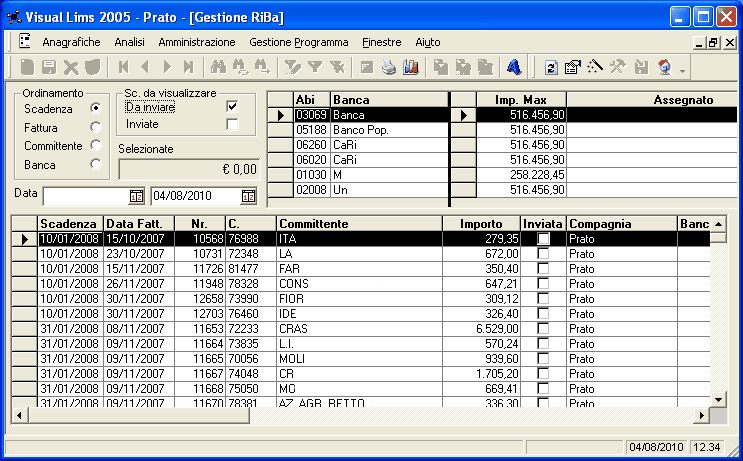743x461 pixels.
Task: Click the remove filter funnel icon
Action: [x=337, y=67]
